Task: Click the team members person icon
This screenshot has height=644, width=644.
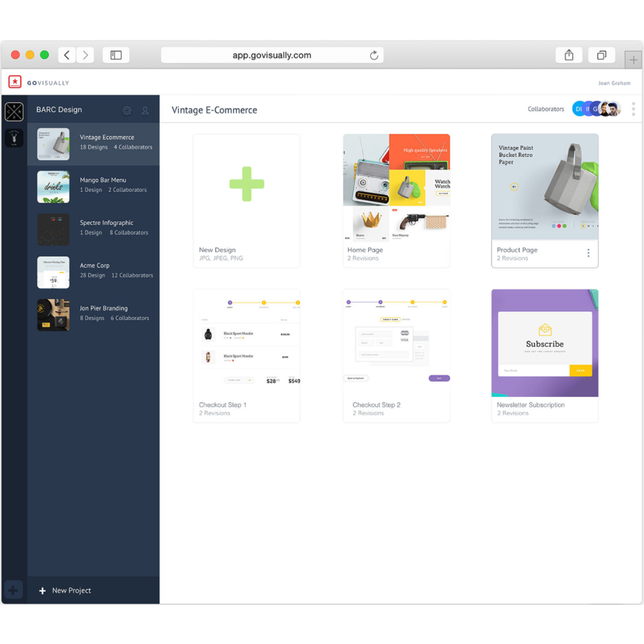Action: pyautogui.click(x=145, y=110)
